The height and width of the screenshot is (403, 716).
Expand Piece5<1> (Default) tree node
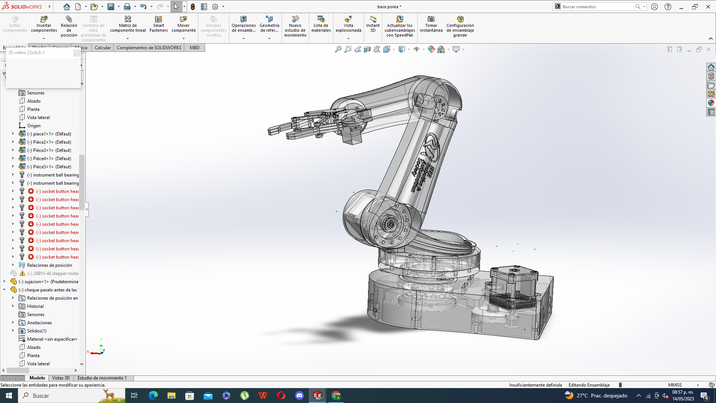tap(13, 167)
